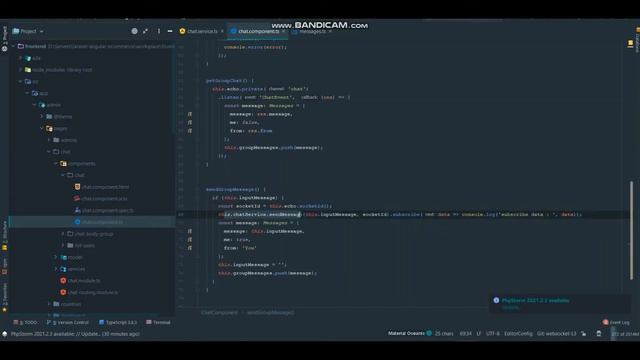
Task: Collapse the app folder
Action: (x=28, y=93)
